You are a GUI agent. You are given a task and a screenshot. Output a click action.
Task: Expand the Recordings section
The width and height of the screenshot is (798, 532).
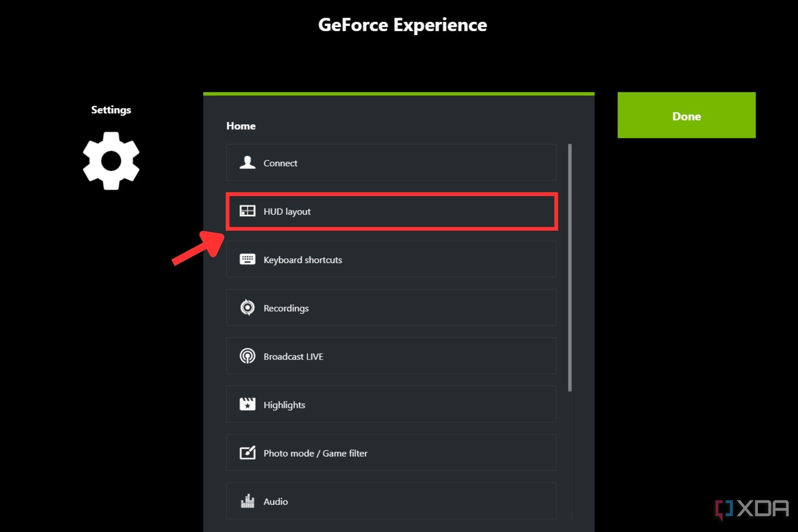[x=391, y=308]
